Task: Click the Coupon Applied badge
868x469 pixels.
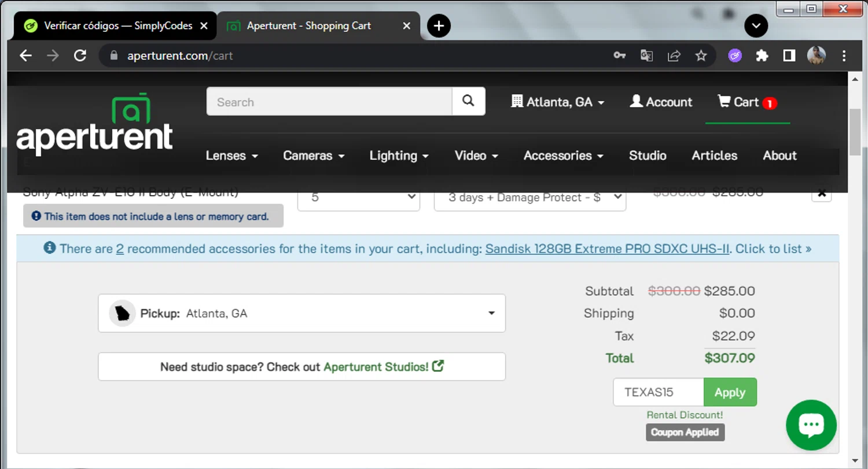Action: click(x=685, y=432)
